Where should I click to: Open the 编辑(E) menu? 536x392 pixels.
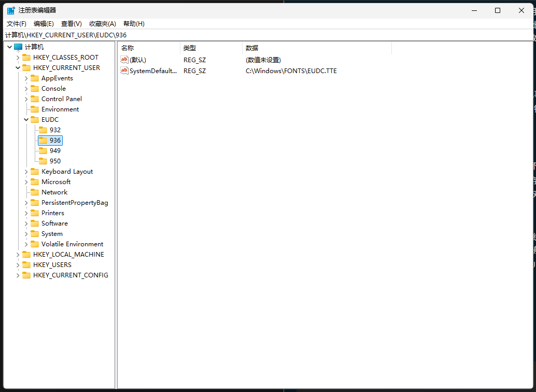44,24
